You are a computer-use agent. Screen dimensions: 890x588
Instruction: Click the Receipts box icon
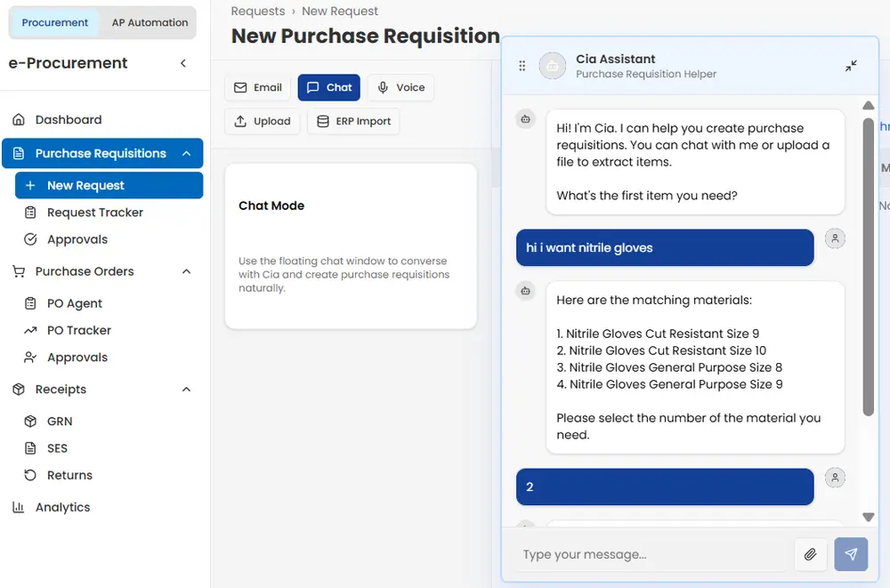click(x=19, y=390)
